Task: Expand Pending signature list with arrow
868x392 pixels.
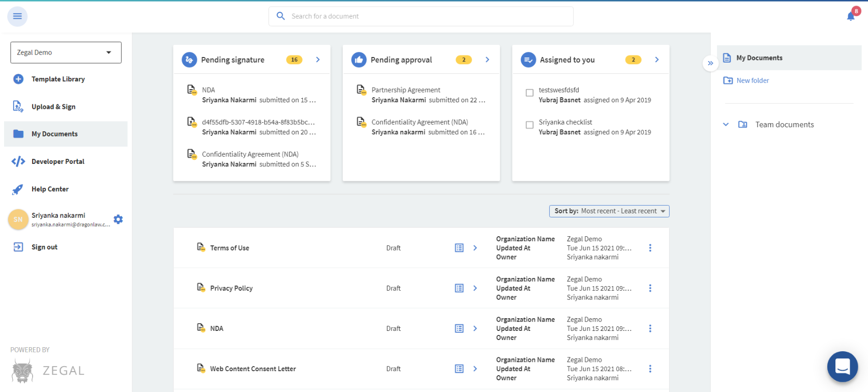Action: click(318, 60)
